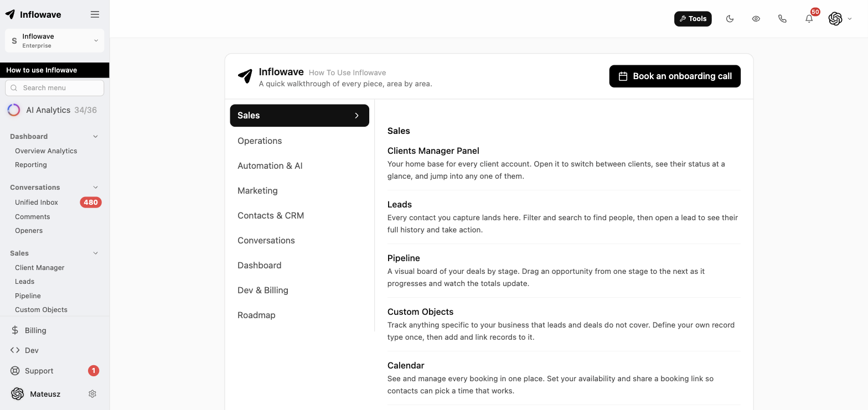Screen dimensions: 868x410
Task: Open user avatar dropdown in top bar
Action: pos(840,19)
